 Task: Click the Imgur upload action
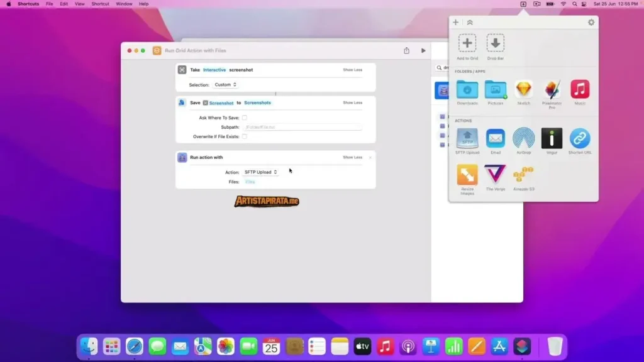click(552, 140)
